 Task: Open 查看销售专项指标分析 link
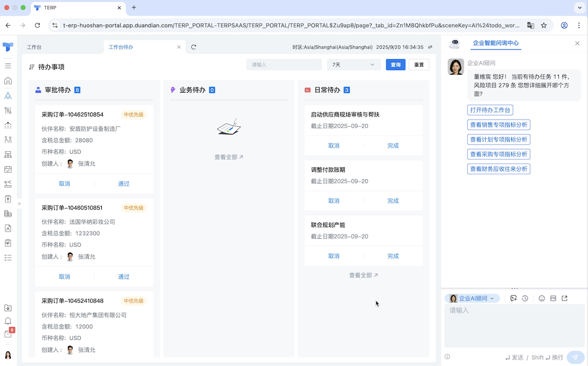click(499, 124)
